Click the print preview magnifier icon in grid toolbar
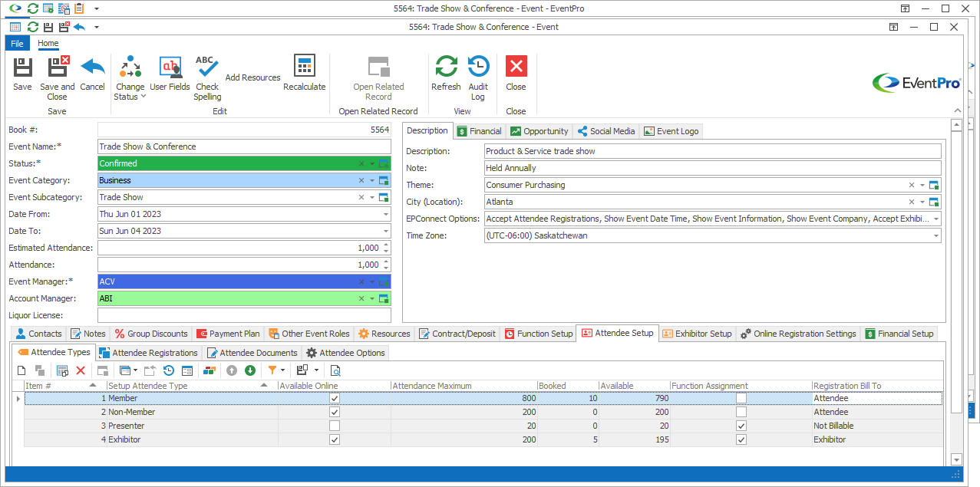 [335, 370]
